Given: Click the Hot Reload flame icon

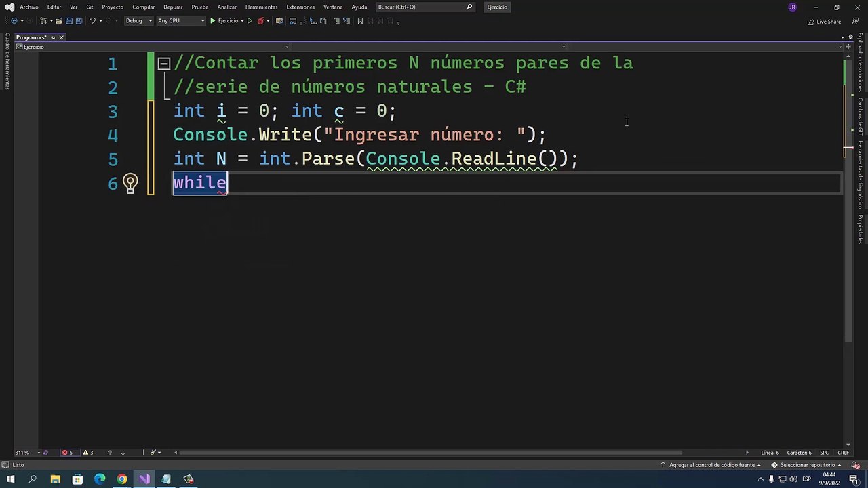Looking at the screenshot, I should click(260, 21).
